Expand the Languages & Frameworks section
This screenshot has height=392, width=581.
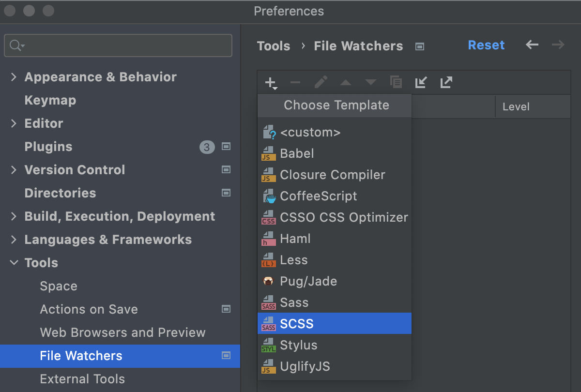tap(13, 239)
